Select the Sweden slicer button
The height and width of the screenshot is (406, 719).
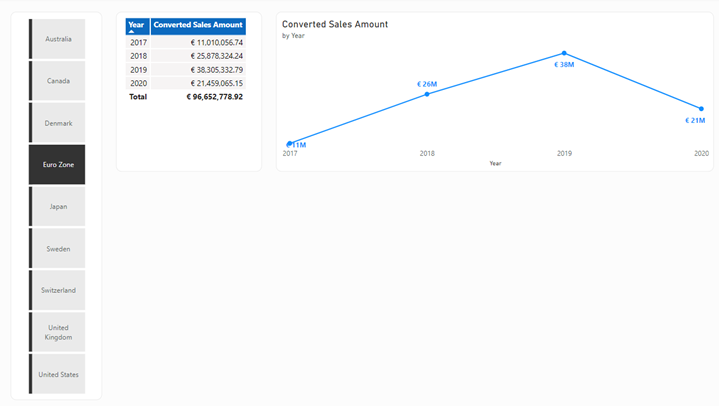(x=57, y=249)
